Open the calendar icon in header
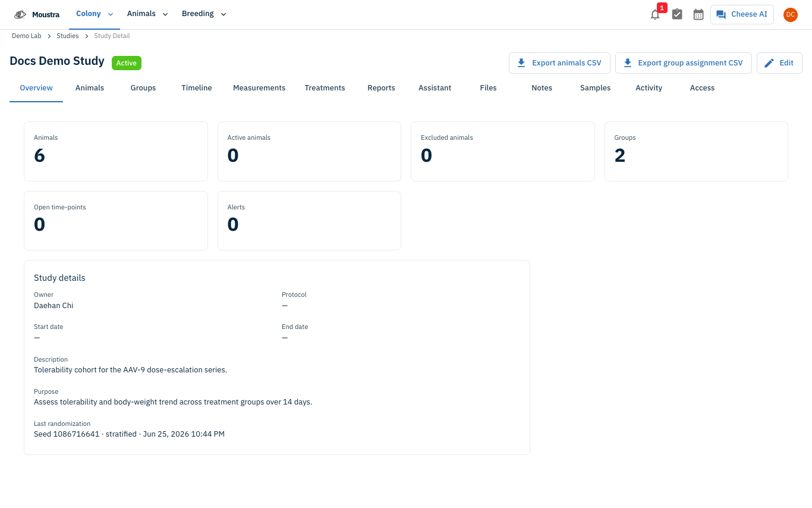 click(x=698, y=14)
